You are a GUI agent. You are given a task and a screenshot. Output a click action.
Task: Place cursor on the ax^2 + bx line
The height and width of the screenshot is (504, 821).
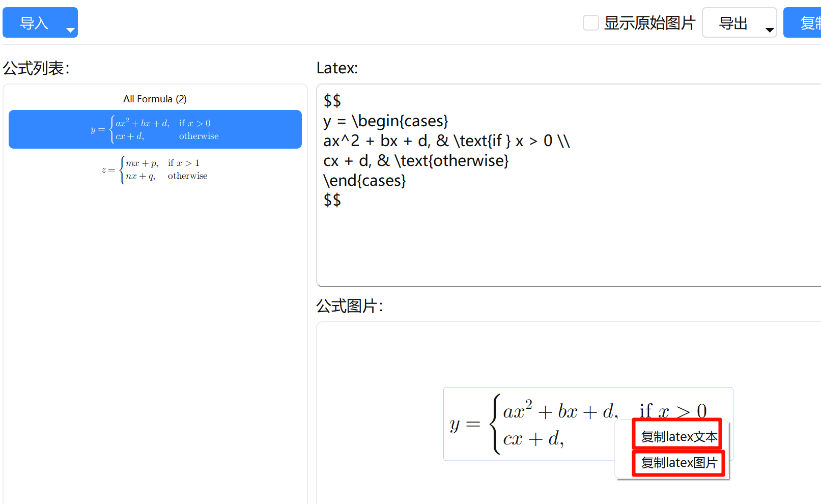(x=446, y=141)
